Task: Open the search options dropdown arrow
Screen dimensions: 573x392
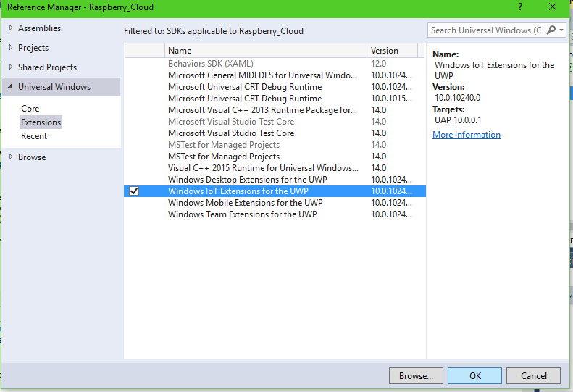Action: tap(561, 30)
